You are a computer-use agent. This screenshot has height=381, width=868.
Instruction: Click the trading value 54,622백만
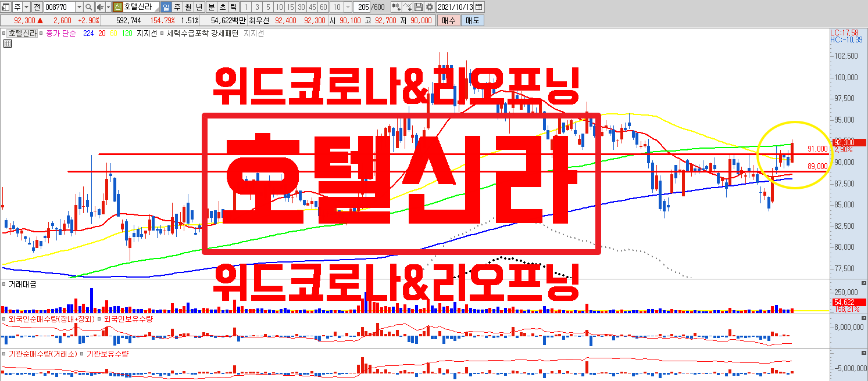[x=228, y=20]
